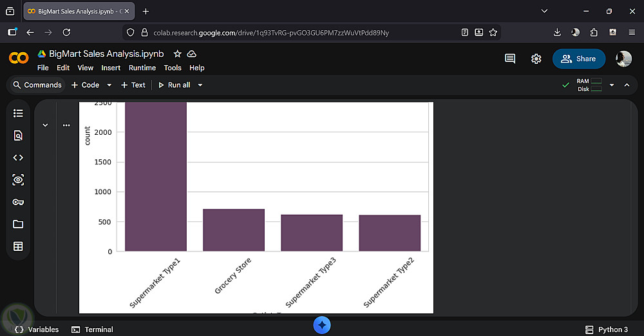Open browser downloads icon
644x336 pixels.
[557, 32]
